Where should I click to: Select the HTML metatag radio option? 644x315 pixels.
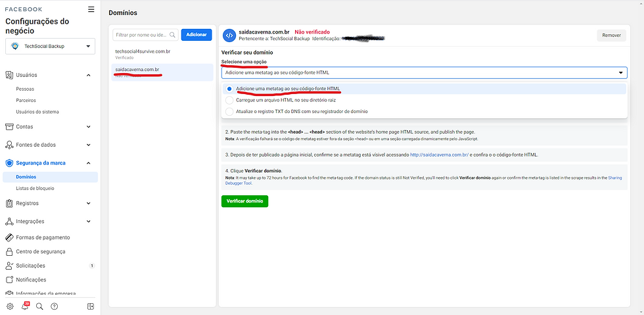[229, 89]
